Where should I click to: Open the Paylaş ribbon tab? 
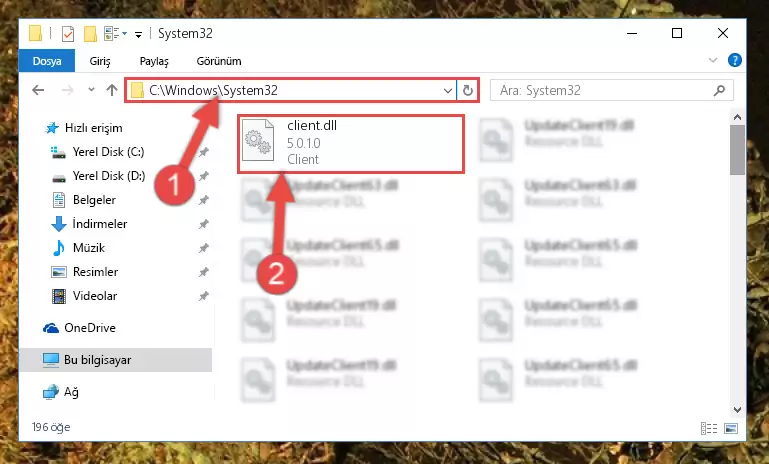pos(154,61)
